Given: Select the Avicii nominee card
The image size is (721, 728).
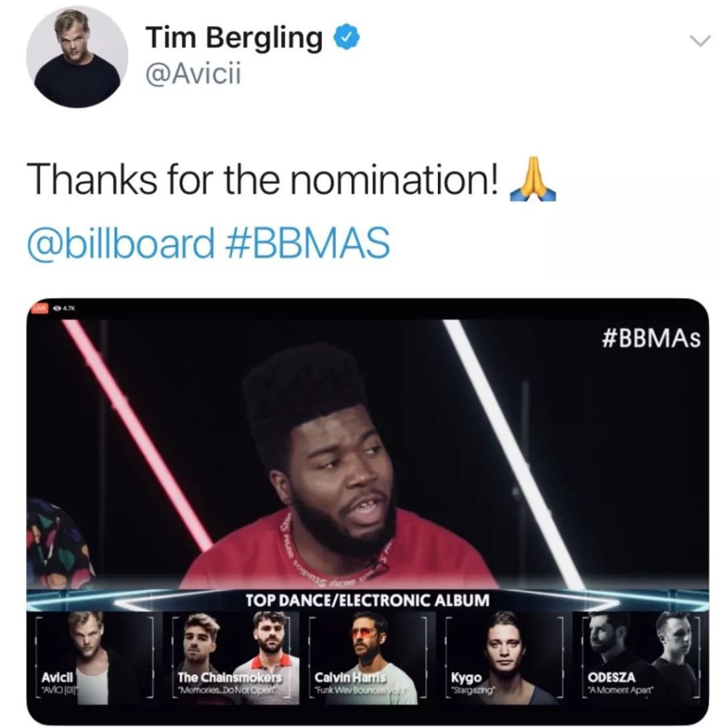Looking at the screenshot, I should 95,657.
